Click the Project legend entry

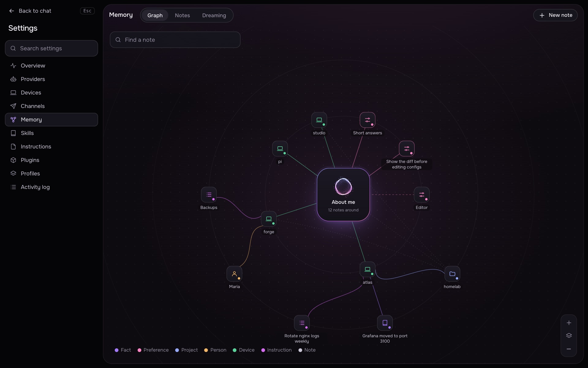(x=187, y=350)
